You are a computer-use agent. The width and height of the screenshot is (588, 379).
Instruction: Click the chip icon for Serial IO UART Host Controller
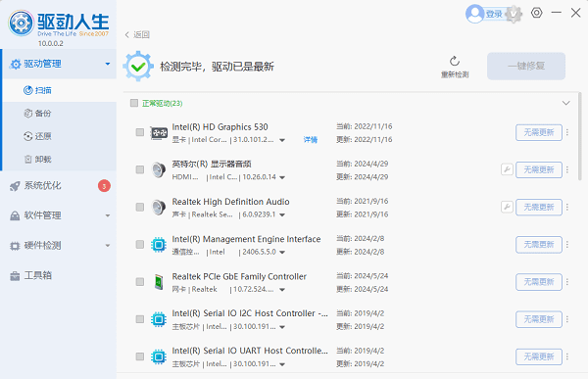click(x=159, y=356)
